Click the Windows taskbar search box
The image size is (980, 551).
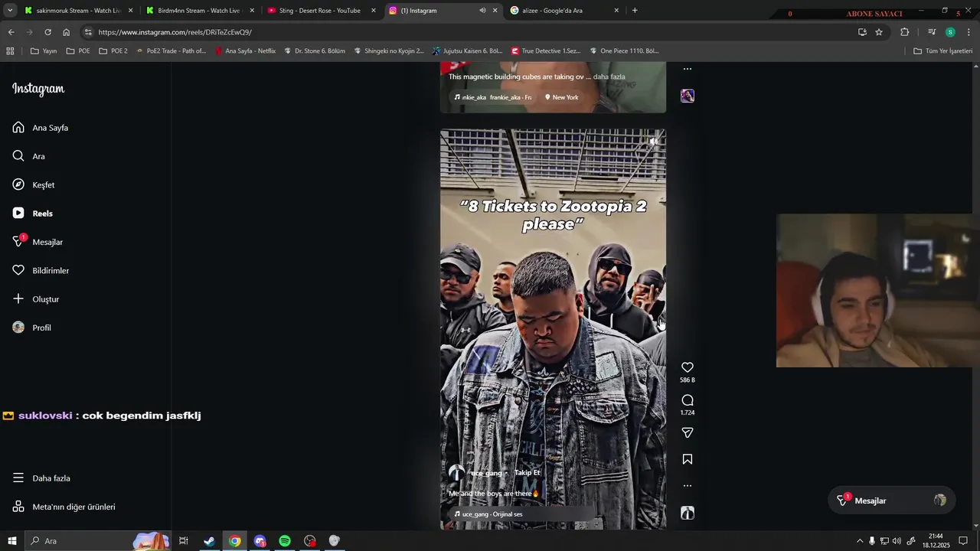point(98,541)
